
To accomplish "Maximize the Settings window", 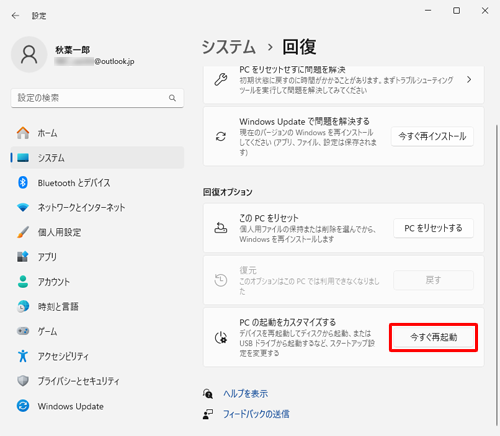I will pos(456,11).
